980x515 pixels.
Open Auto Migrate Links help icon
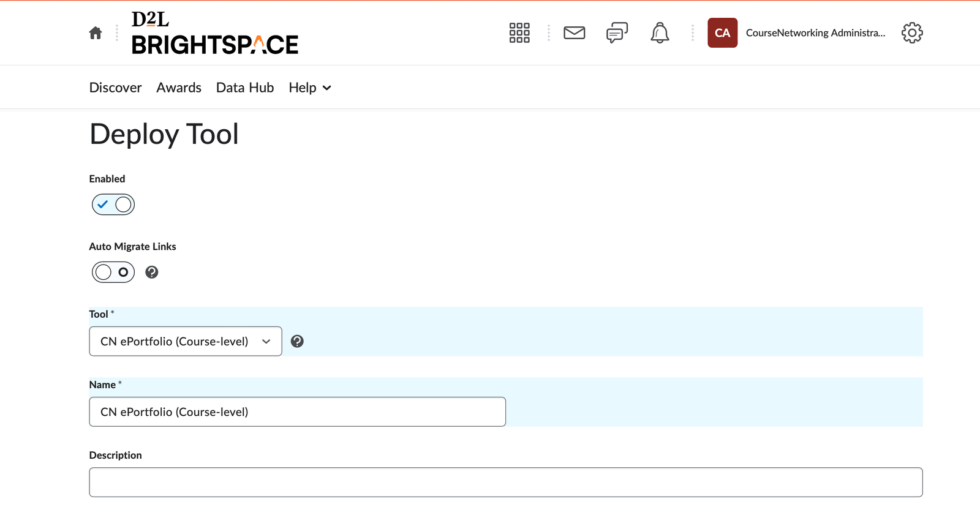point(152,273)
